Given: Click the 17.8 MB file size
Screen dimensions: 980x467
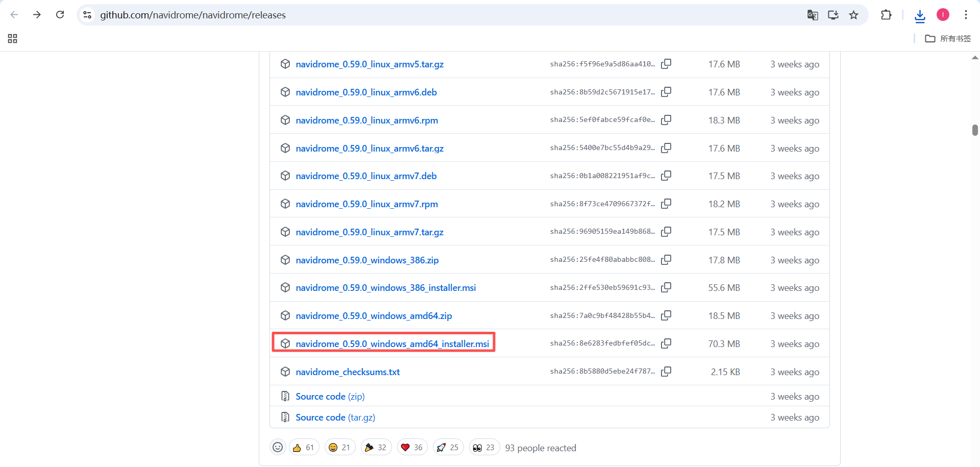Looking at the screenshot, I should coord(724,260).
